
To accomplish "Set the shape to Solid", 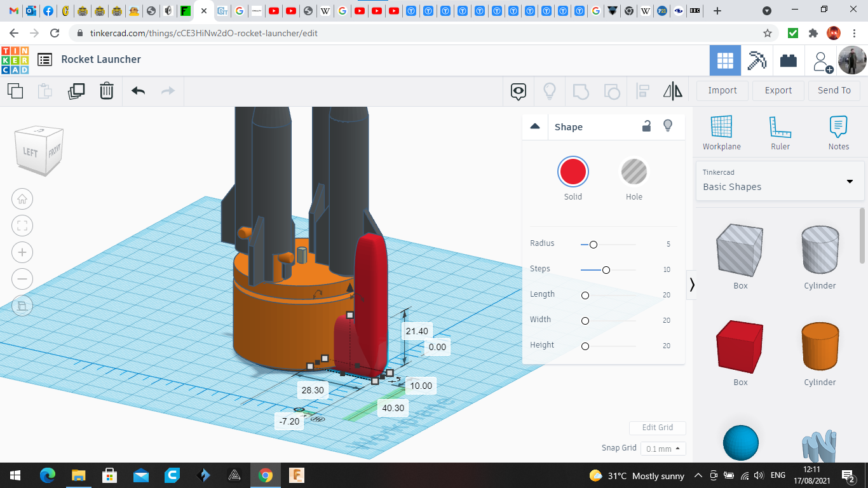I will tap(573, 172).
